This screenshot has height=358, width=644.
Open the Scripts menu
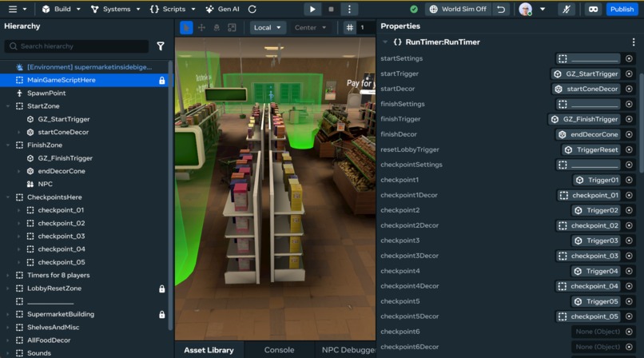coord(173,9)
